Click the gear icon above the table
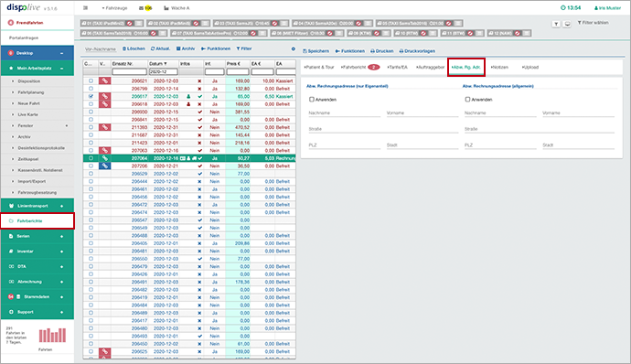The image size is (631, 364). pos(293,49)
